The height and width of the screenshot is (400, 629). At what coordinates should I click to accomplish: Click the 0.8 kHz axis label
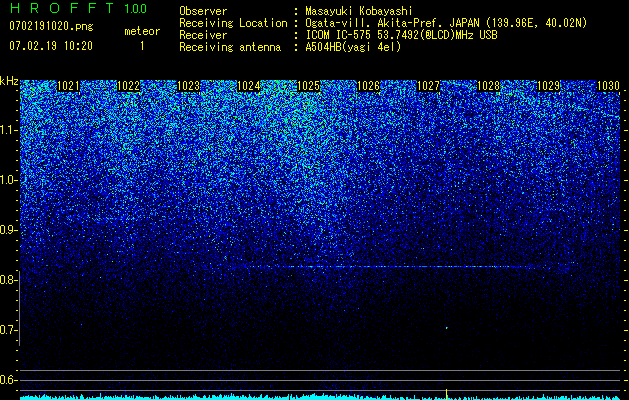pos(8,280)
